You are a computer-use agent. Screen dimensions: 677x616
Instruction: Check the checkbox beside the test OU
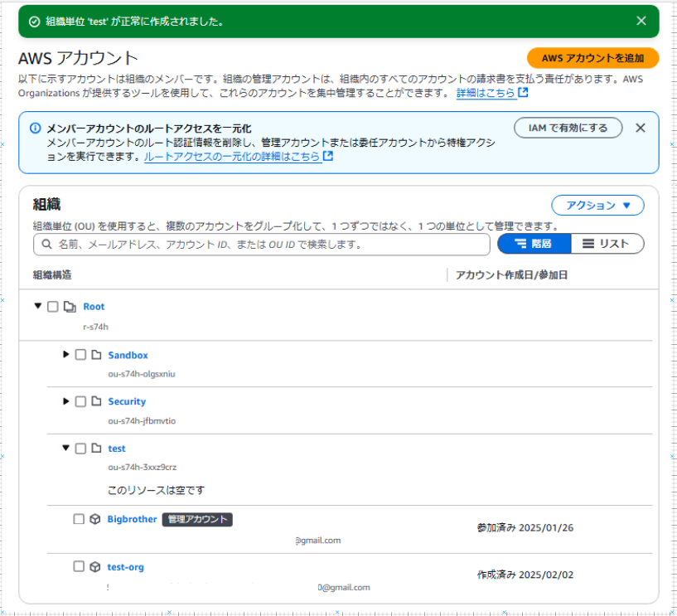80,449
